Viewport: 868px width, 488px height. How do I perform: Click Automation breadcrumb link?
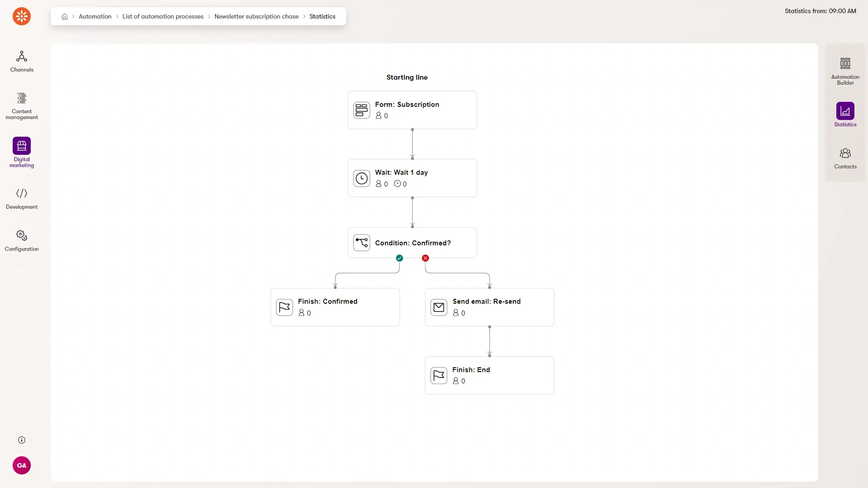[95, 17]
